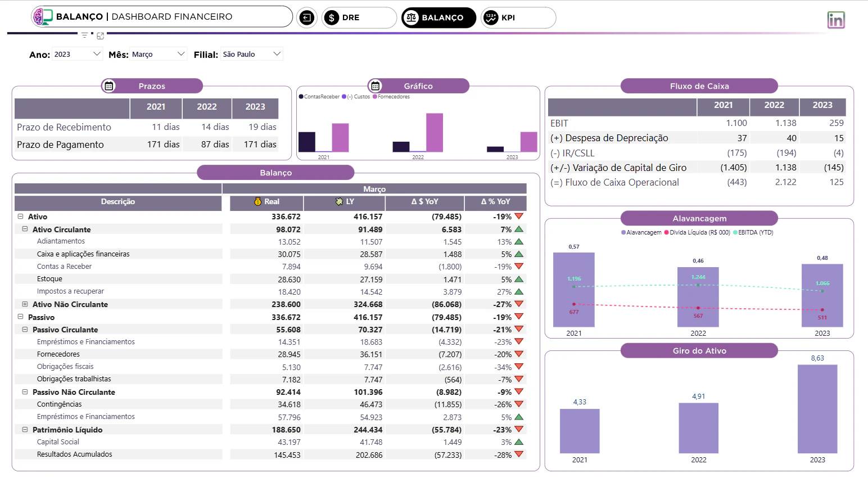The width and height of the screenshot is (868, 482).
Task: Click the red down arrow in Contas a Receber row
Action: [519, 267]
